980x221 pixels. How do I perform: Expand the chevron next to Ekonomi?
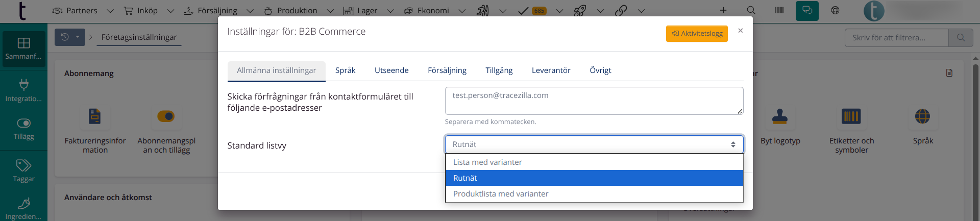(462, 11)
